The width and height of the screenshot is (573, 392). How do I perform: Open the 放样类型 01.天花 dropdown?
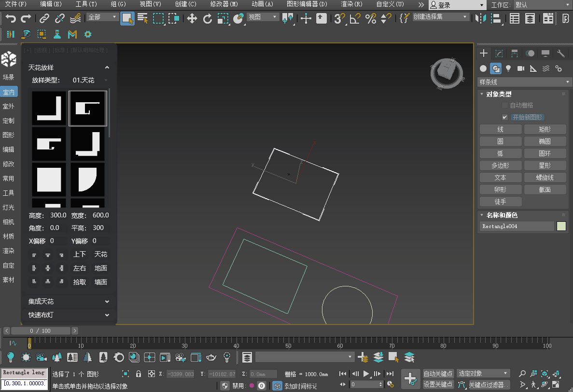[90, 80]
